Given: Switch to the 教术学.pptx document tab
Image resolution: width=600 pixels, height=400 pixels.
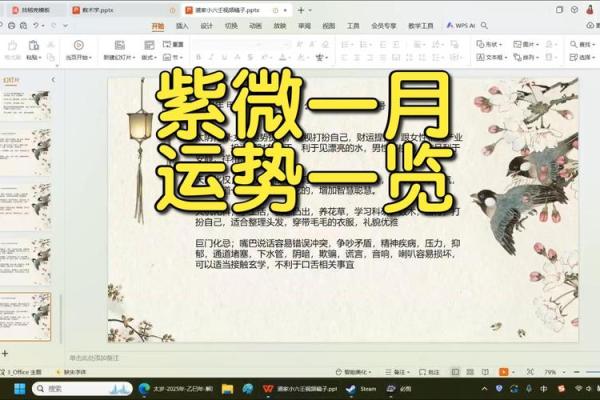Looking at the screenshot, I should click(x=96, y=9).
